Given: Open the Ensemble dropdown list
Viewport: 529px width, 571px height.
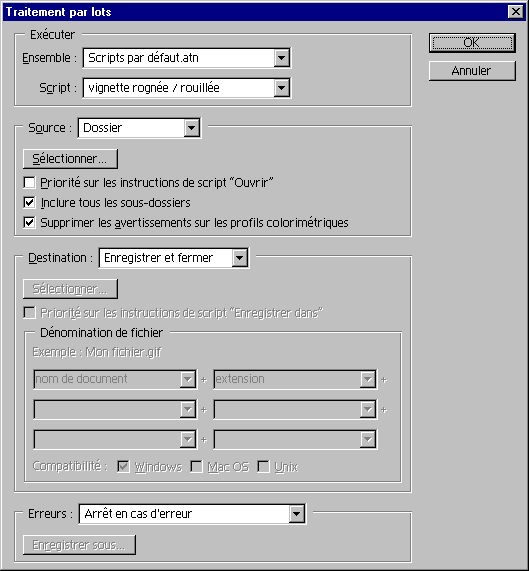Looking at the screenshot, I should [x=281, y=58].
